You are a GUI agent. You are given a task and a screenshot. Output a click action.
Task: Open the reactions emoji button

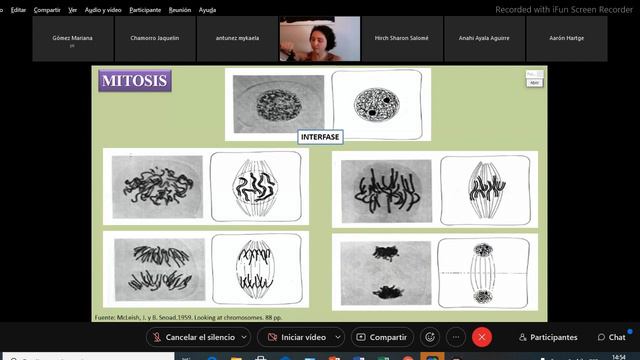429,337
